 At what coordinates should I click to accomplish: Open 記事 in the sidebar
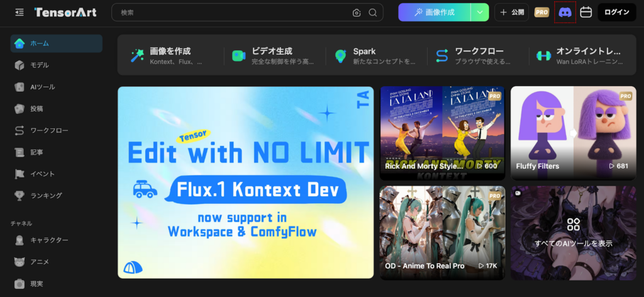pos(56,152)
